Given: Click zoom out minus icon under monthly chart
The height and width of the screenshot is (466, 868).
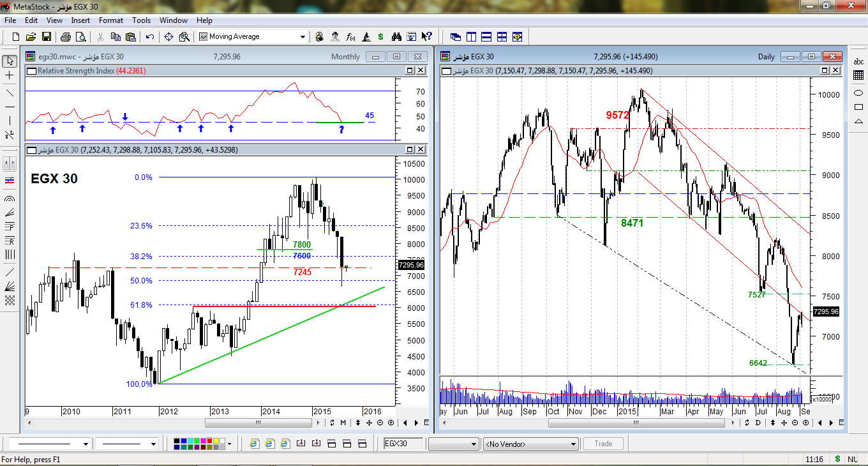Looking at the screenshot, I should pyautogui.click(x=380, y=423).
